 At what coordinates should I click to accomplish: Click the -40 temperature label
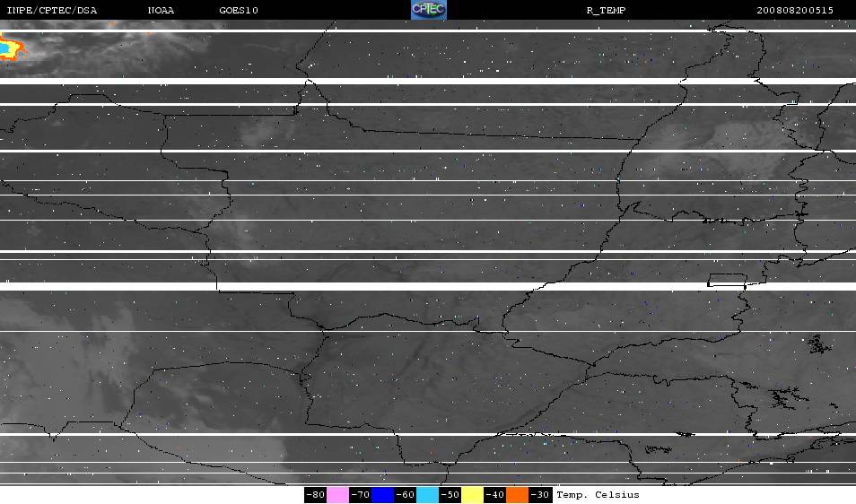coord(495,494)
